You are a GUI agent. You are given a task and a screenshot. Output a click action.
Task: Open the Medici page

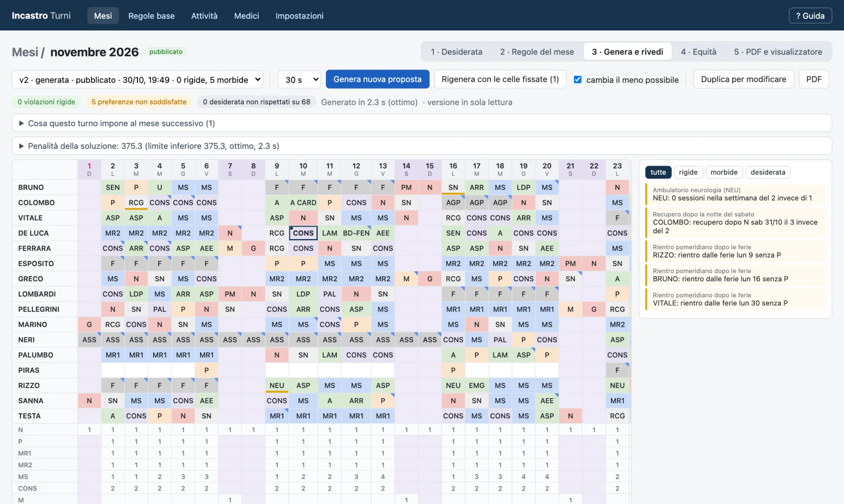pyautogui.click(x=246, y=16)
